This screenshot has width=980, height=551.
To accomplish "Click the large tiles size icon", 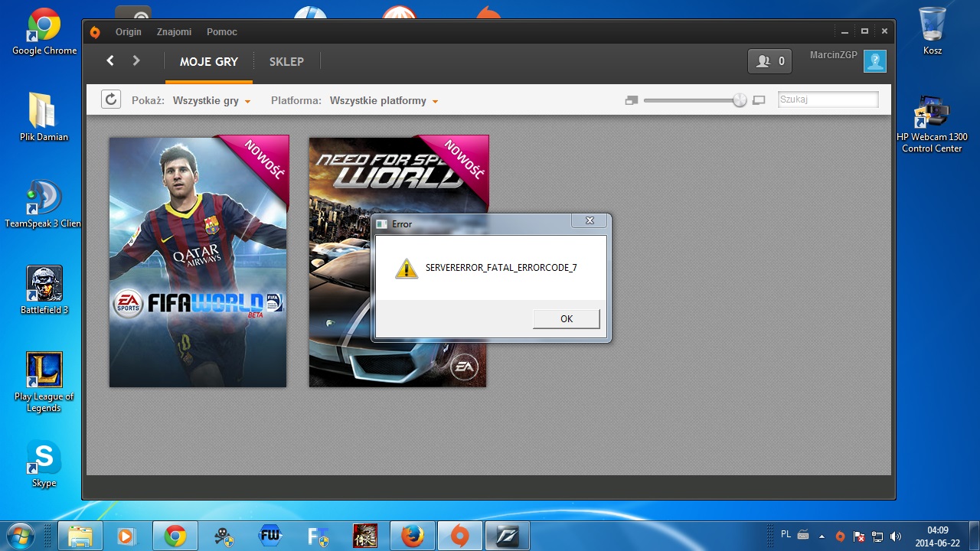I will tap(759, 100).
